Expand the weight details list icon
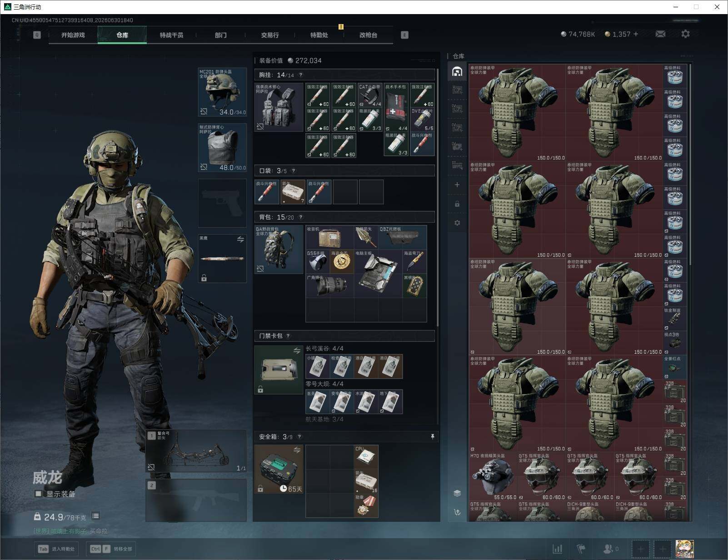Image resolution: width=728 pixels, height=560 pixels. (95, 516)
